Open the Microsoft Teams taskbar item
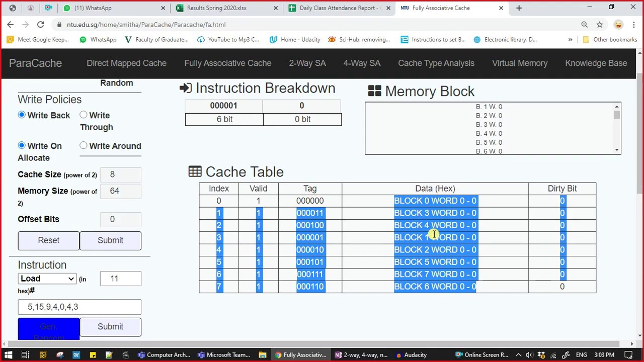This screenshot has width=644, height=362. 224,355
